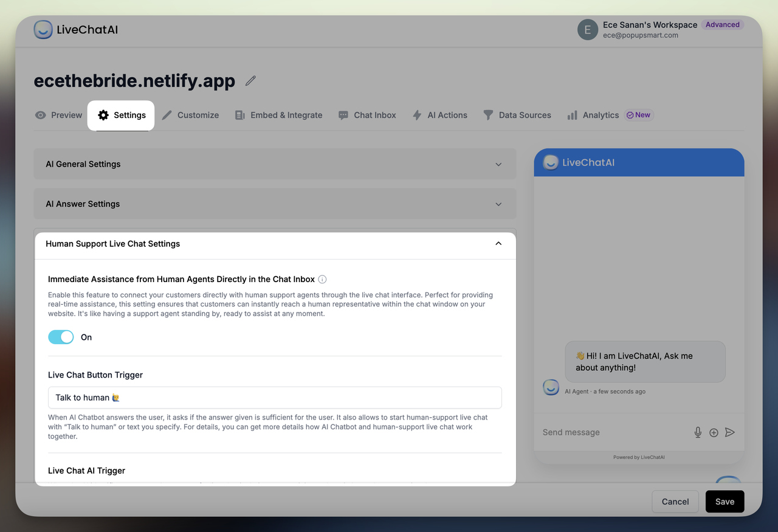Click the AI Agent avatar icon
The image size is (778, 532).
551,387
